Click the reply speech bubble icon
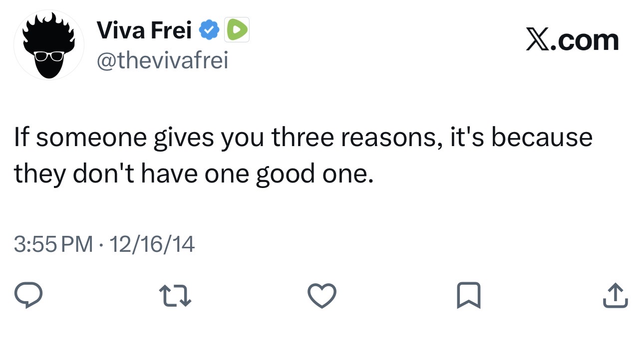Viewport: 644px width, 362px height. [28, 295]
